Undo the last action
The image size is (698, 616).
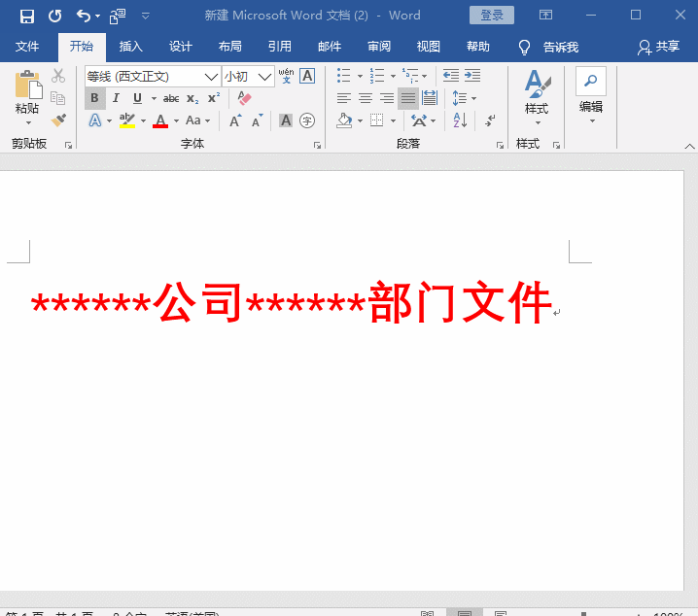click(84, 16)
